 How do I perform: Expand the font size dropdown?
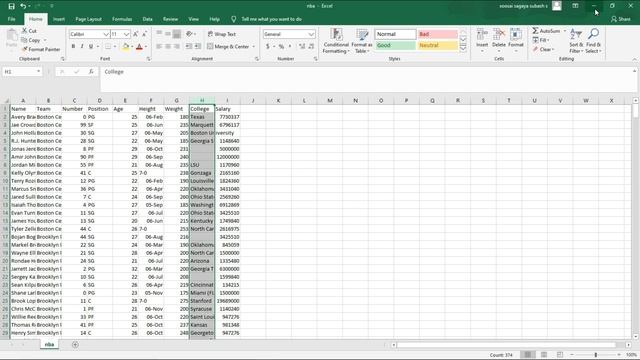(127, 34)
